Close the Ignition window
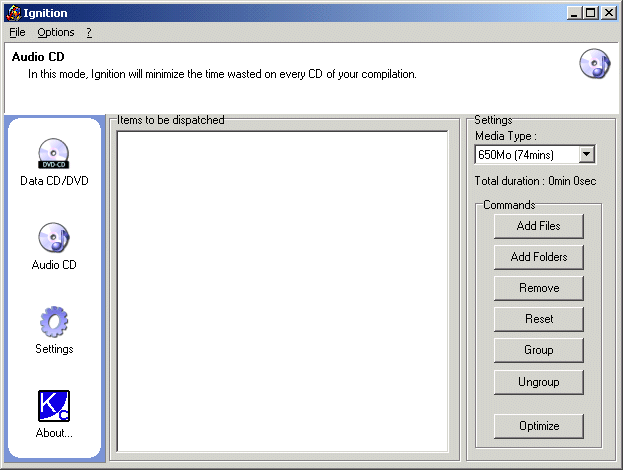The image size is (623, 470). coord(609,13)
